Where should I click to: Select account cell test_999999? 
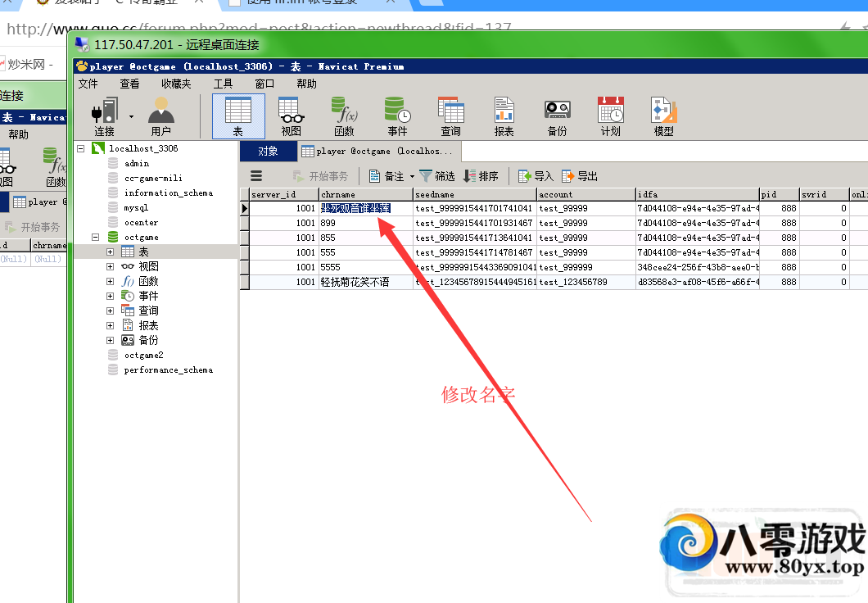pyautogui.click(x=586, y=267)
